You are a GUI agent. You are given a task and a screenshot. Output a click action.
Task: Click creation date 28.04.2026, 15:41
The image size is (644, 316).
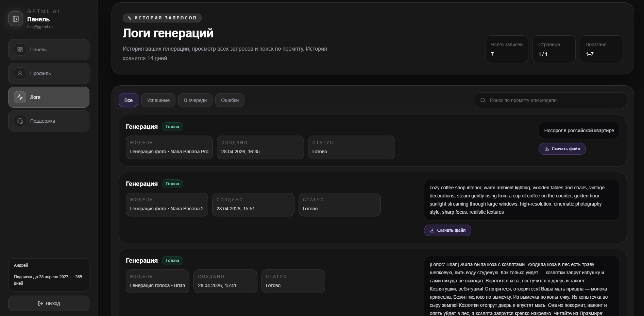pos(225,281)
